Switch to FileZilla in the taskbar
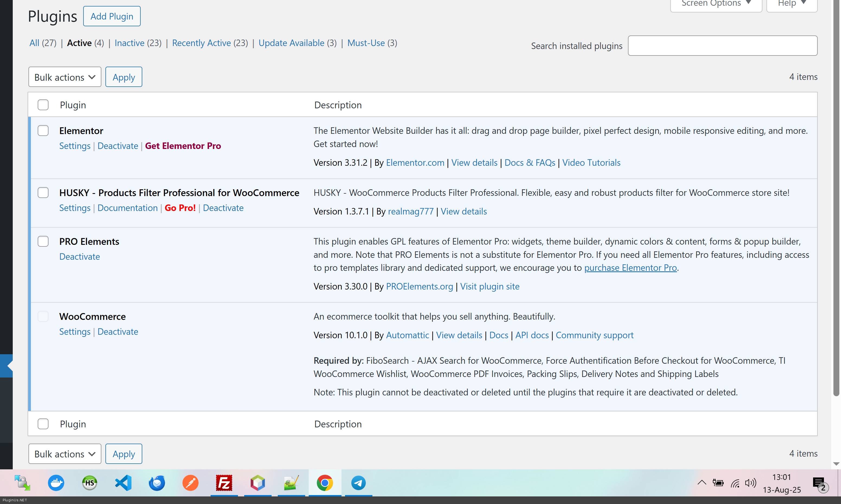Image resolution: width=841 pixels, height=504 pixels. tap(224, 483)
